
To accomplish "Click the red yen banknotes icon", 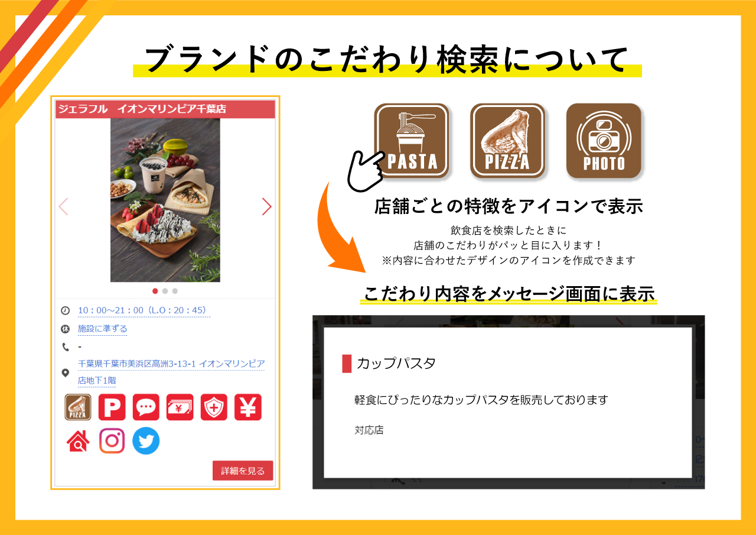I will point(180,407).
